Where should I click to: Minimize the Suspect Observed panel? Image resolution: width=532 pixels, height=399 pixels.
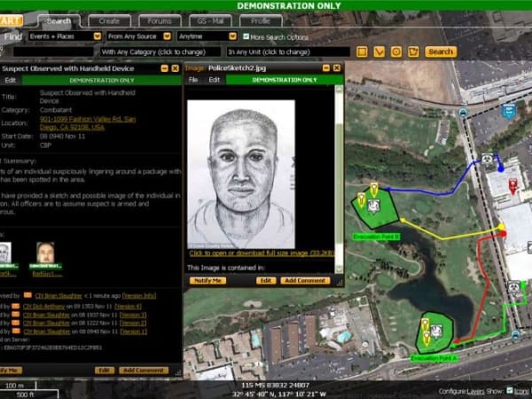(x=163, y=68)
